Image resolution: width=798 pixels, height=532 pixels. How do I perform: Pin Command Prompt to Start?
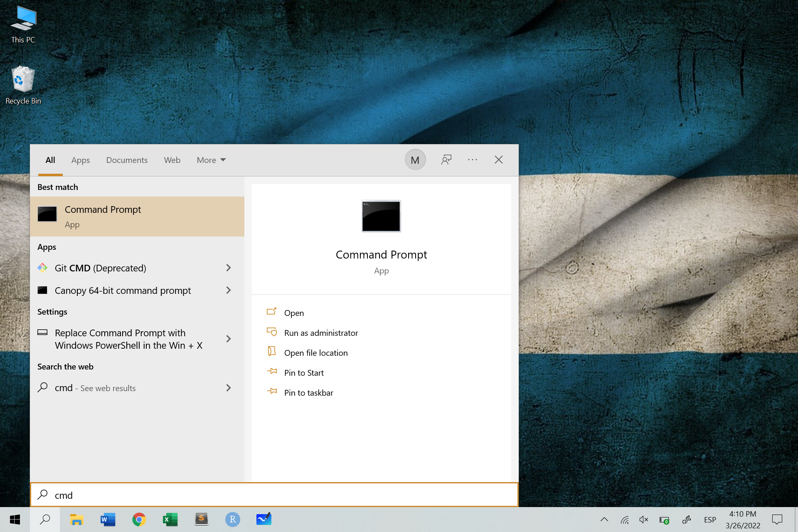pyautogui.click(x=303, y=372)
